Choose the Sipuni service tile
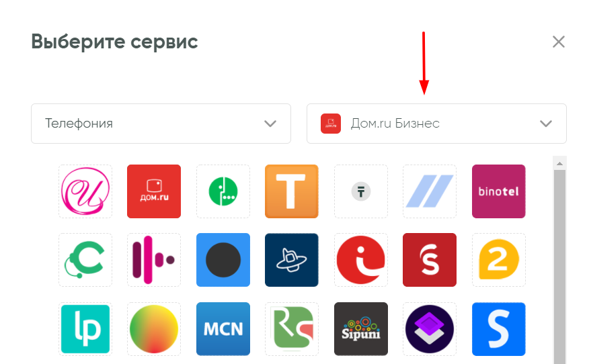This screenshot has width=589, height=364. point(360,328)
